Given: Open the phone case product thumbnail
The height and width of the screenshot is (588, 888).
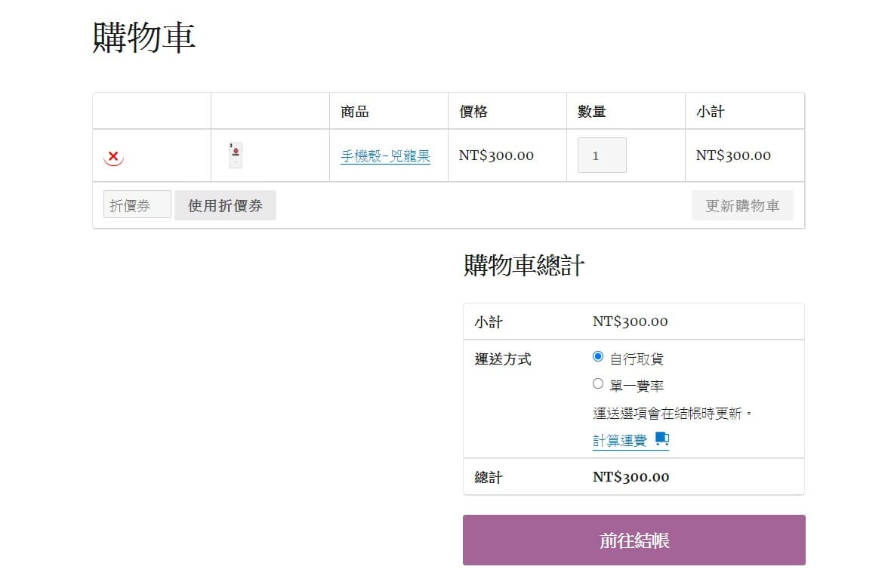Looking at the screenshot, I should [236, 155].
